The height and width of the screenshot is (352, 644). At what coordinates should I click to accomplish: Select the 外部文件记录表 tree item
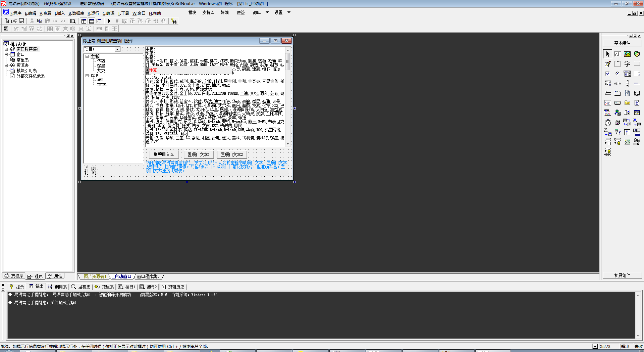coord(30,76)
